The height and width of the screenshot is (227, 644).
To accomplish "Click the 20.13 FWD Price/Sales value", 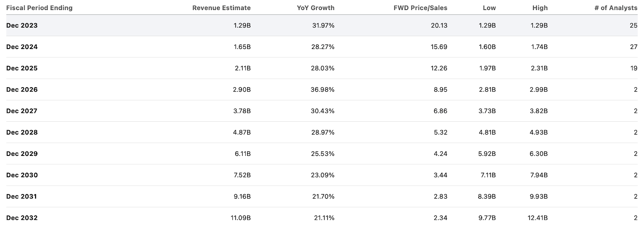I will [x=439, y=25].
